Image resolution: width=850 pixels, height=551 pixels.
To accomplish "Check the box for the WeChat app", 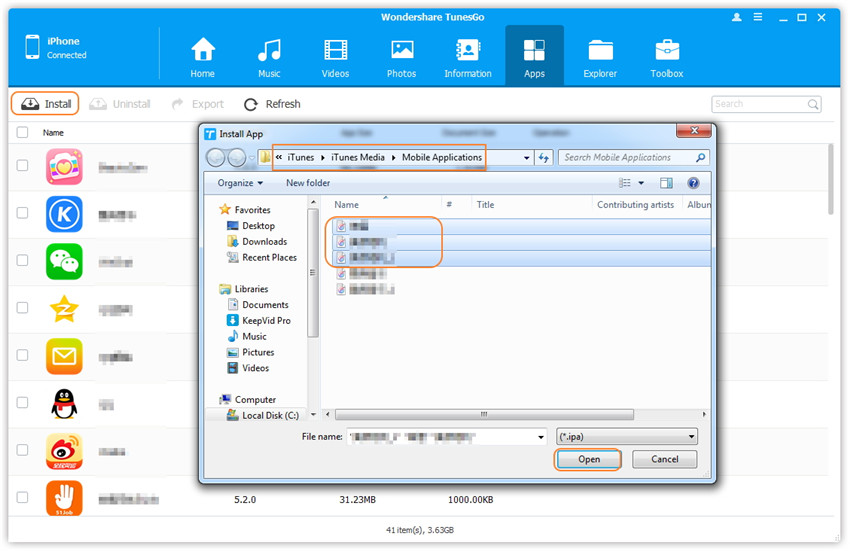I will tap(22, 261).
